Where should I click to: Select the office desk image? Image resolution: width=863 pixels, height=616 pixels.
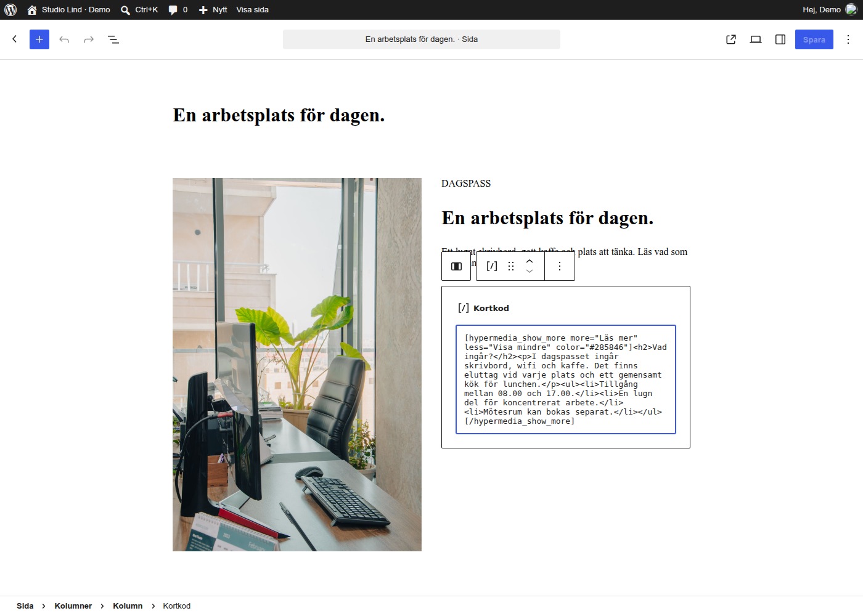[x=297, y=365]
